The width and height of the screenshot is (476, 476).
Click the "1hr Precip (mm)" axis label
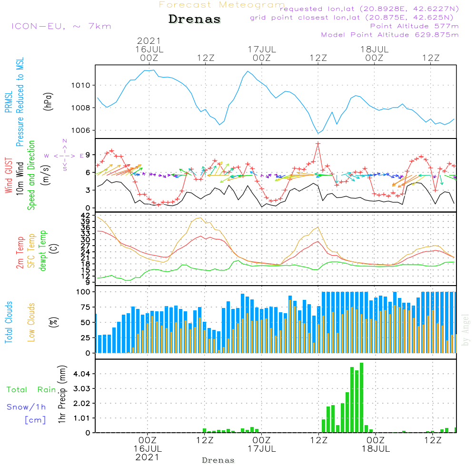pos(62,394)
